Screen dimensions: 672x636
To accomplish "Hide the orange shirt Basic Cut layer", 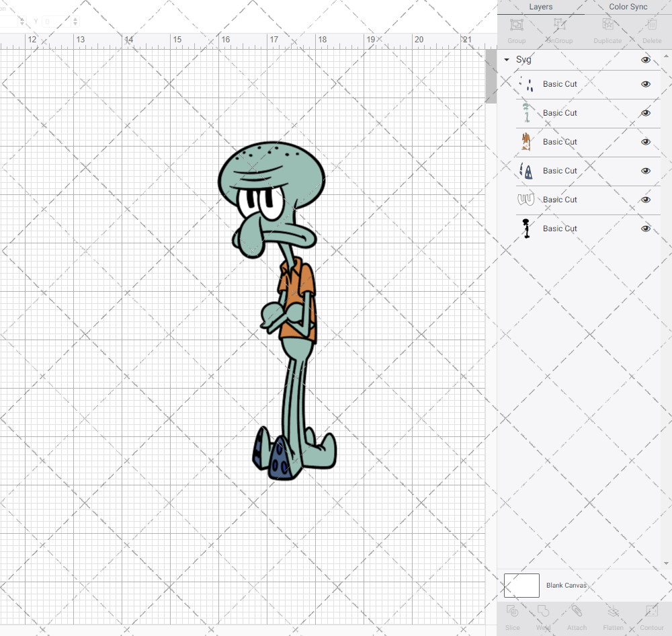I will [645, 142].
